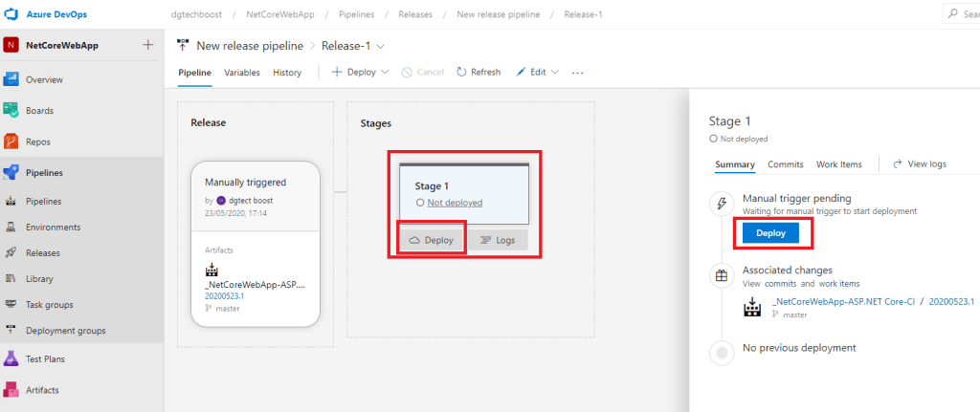Image resolution: width=980 pixels, height=412 pixels.
Task: Click the search box at top right
Action: pyautogui.click(x=960, y=13)
